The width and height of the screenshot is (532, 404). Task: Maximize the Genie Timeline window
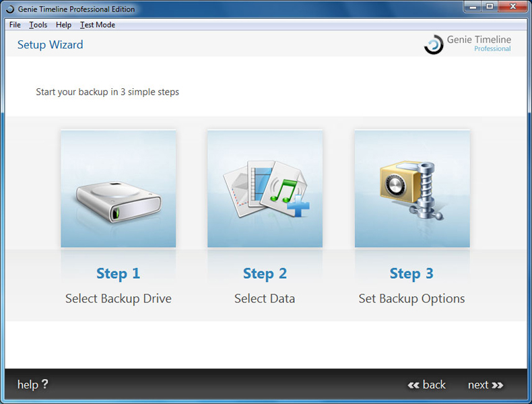pos(490,7)
